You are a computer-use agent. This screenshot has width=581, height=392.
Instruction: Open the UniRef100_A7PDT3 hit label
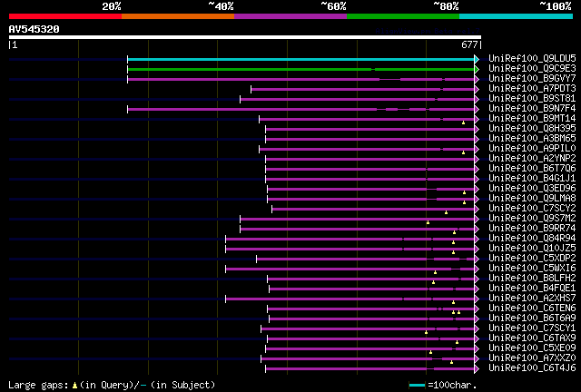(532, 88)
